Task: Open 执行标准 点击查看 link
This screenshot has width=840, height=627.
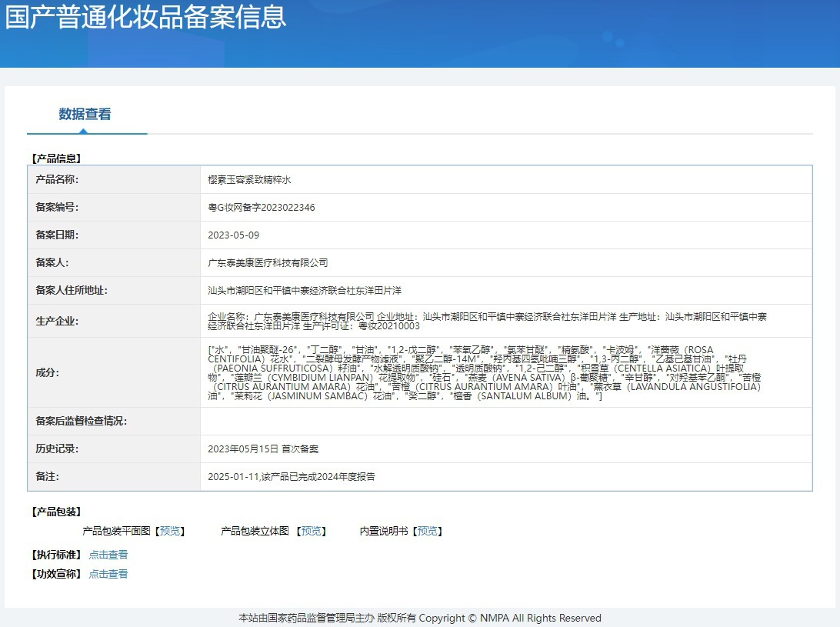Action: click(x=108, y=555)
